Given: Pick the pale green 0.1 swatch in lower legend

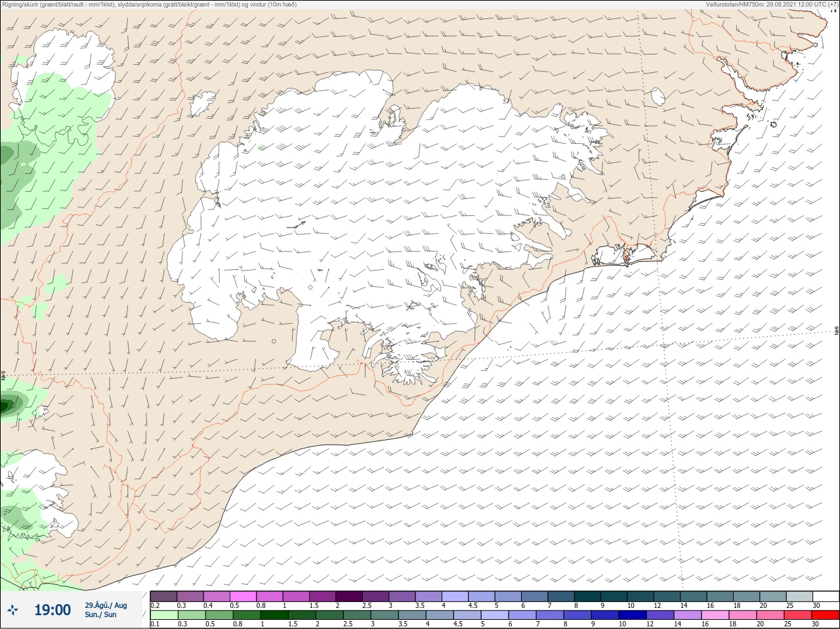Looking at the screenshot, I should (x=163, y=615).
